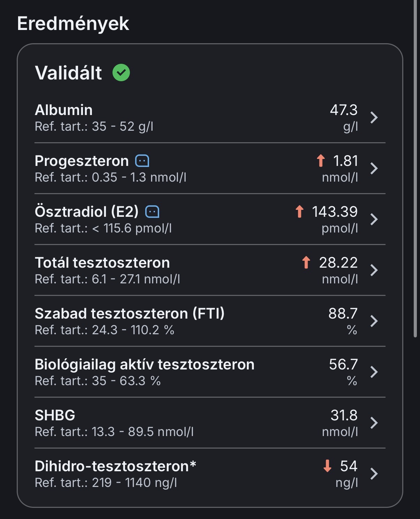The height and width of the screenshot is (519, 420).
Task: Click the Eredmények page title
Action: tap(73, 24)
